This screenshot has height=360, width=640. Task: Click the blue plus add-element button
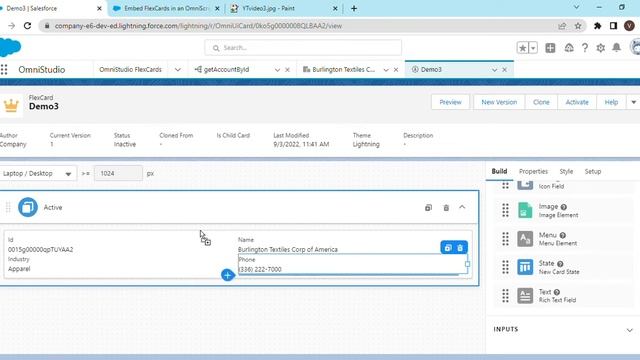click(228, 275)
